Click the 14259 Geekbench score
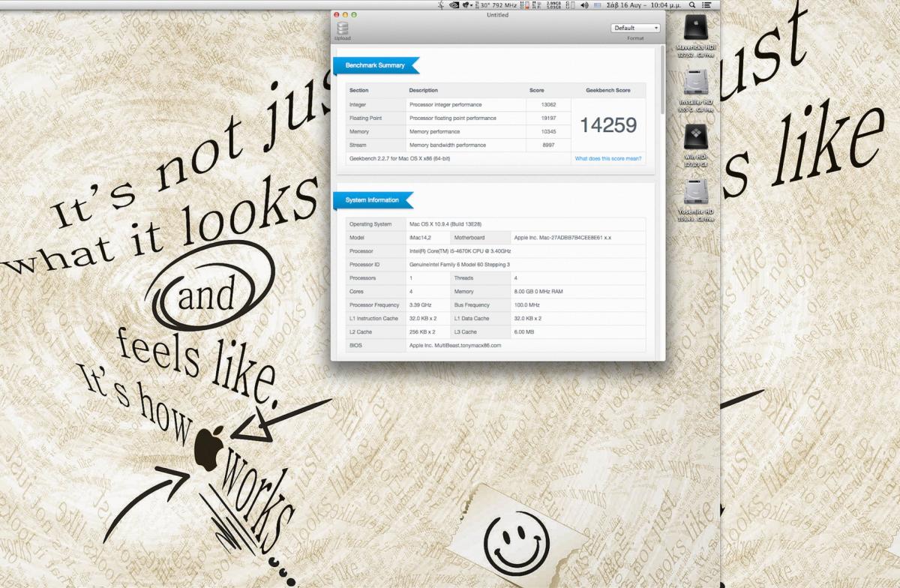Image resolution: width=900 pixels, height=588 pixels. click(x=608, y=125)
